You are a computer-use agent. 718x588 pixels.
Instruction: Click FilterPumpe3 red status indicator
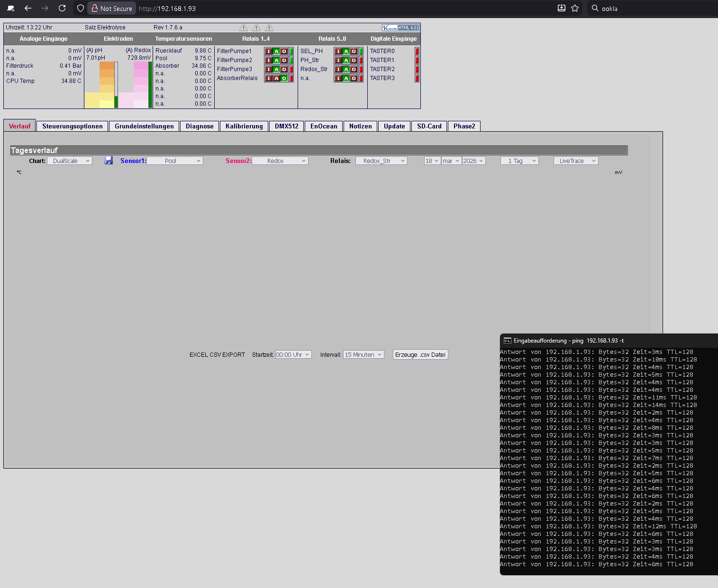[291, 69]
